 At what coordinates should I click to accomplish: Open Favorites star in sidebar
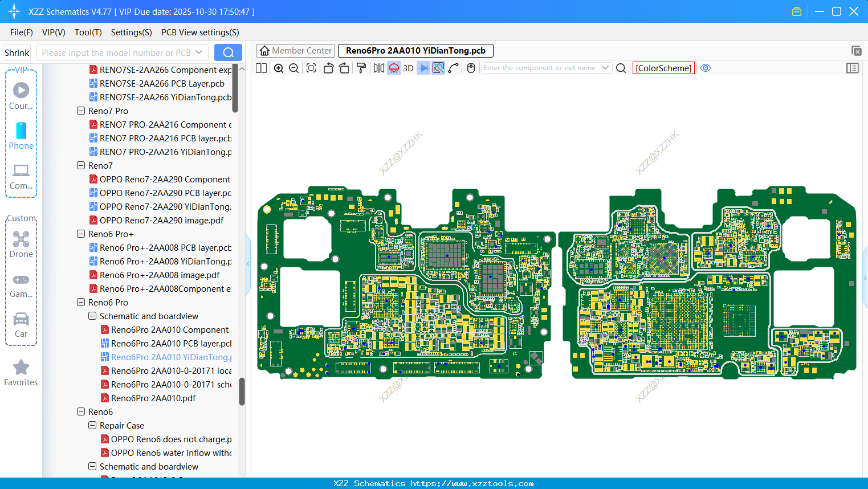21,373
